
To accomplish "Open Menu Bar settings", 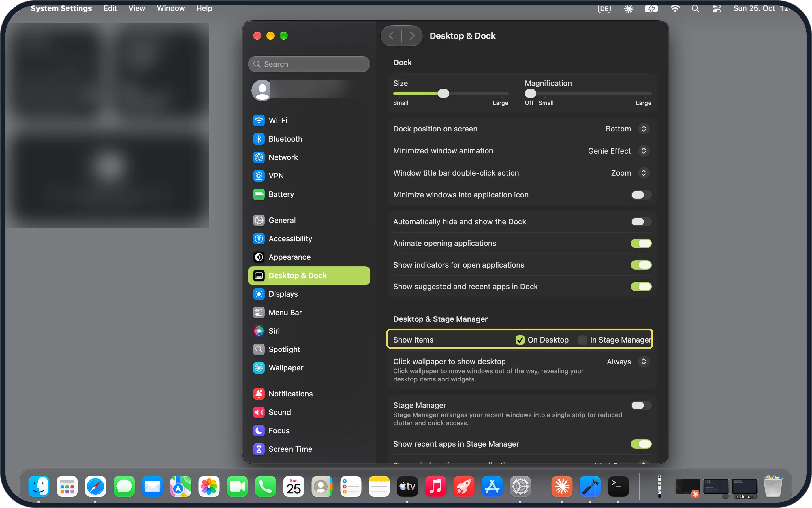I will click(x=309, y=313).
